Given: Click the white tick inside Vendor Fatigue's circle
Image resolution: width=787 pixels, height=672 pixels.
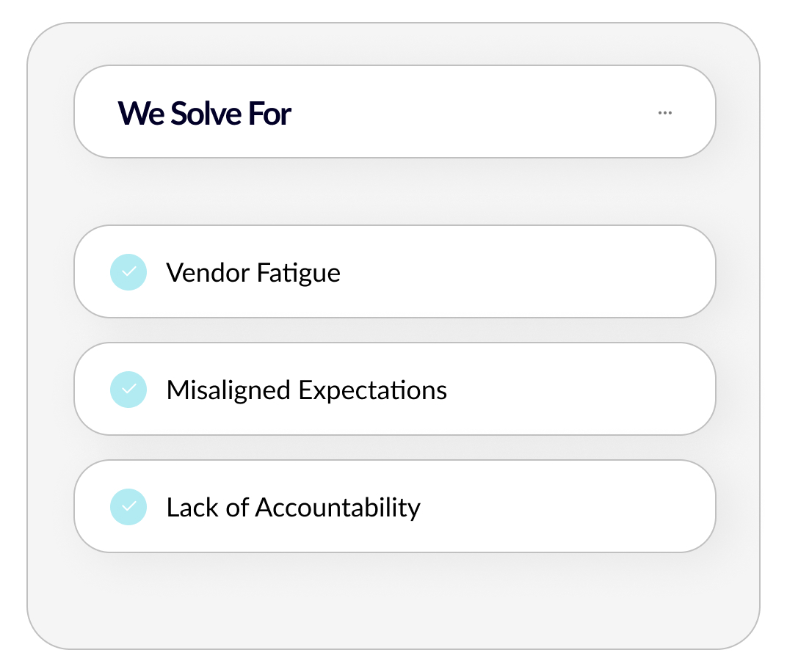Looking at the screenshot, I should [128, 272].
